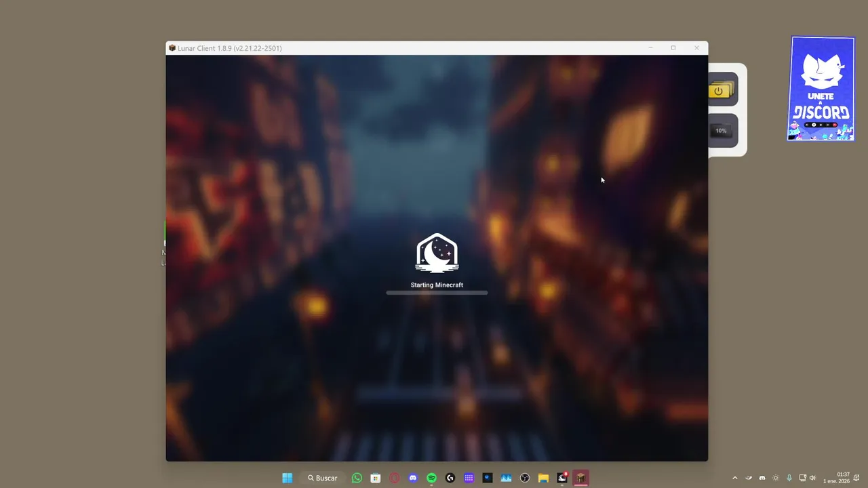
Task: Click the yellow power button widget
Action: click(x=722, y=89)
